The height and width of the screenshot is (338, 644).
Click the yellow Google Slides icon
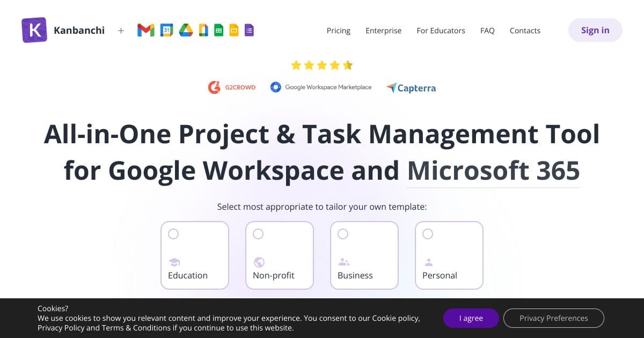point(233,31)
